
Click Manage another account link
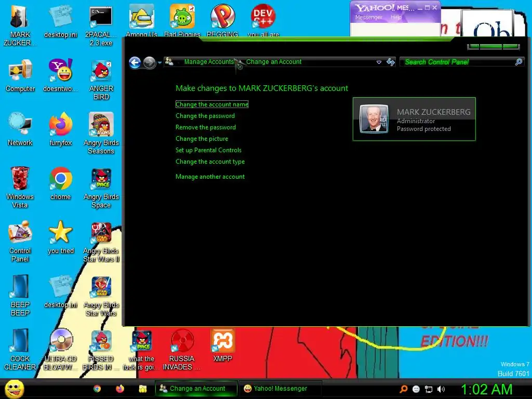pos(210,177)
